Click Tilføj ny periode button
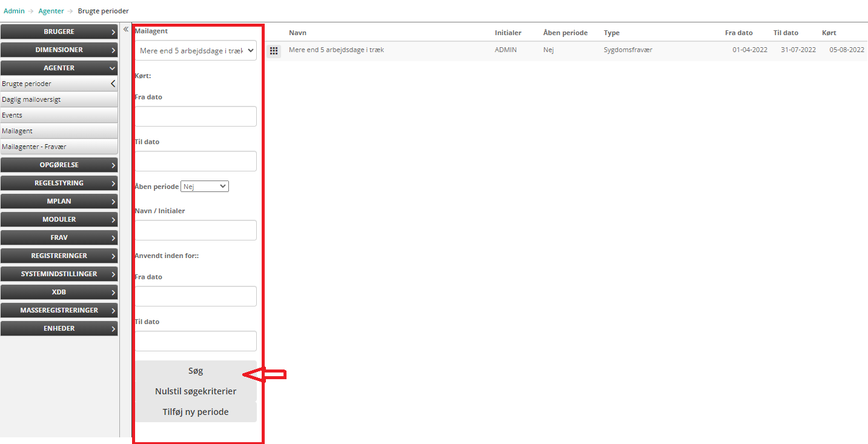The width and height of the screenshot is (868, 444). pyautogui.click(x=196, y=412)
